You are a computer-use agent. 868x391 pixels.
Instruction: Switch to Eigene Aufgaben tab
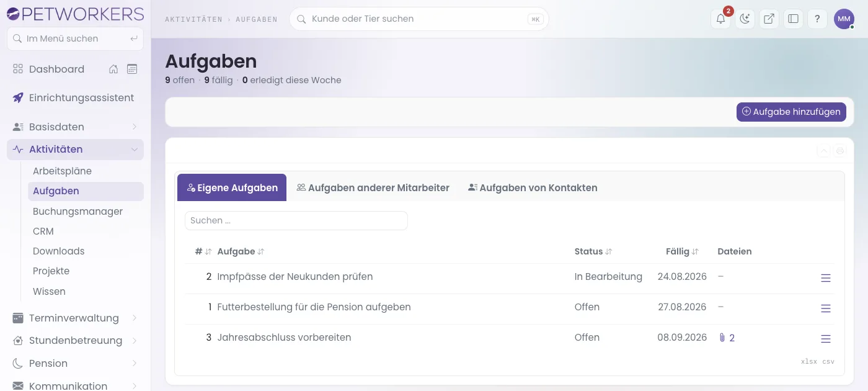coord(232,187)
